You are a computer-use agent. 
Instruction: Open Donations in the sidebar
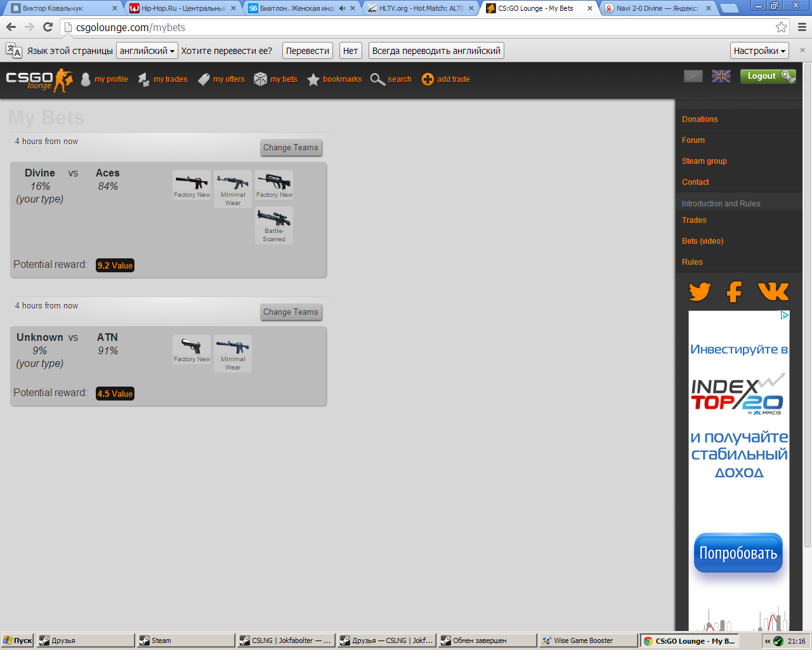(700, 119)
